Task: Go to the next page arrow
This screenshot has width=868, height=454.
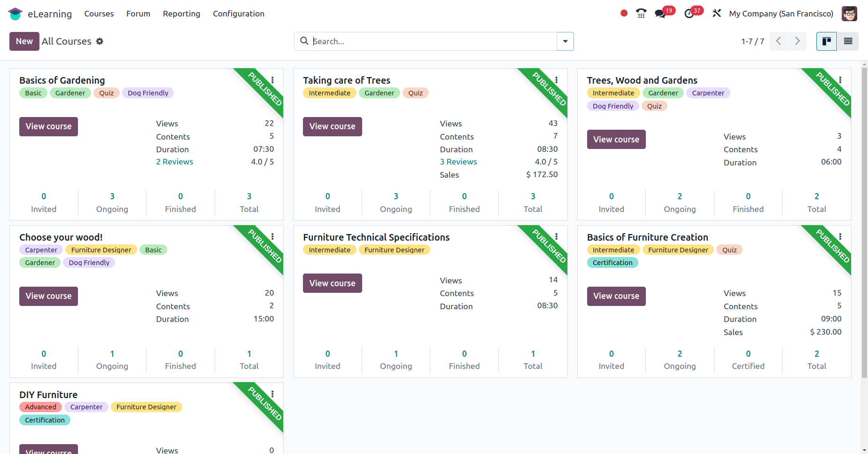Action: [x=798, y=41]
